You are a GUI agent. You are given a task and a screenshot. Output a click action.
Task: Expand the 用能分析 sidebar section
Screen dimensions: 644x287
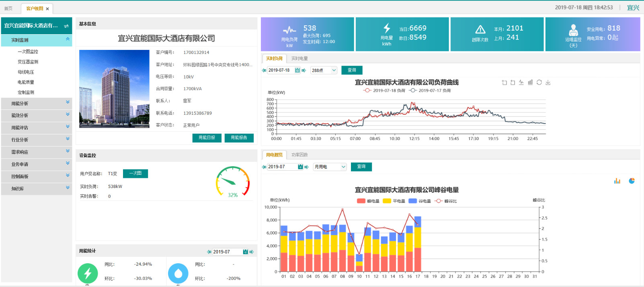(37, 103)
